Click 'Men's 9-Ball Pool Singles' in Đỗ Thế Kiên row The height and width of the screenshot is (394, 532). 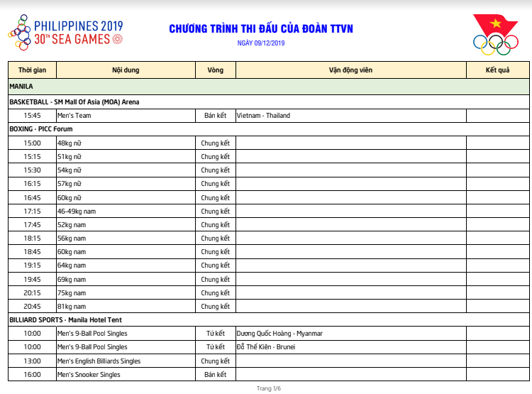tap(126, 347)
